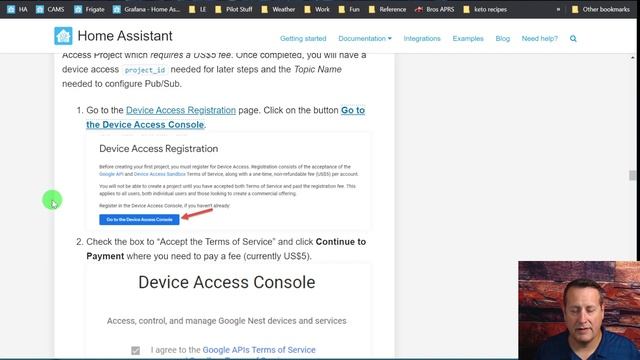Open the Work bookmarks folder
Image resolution: width=640 pixels, height=360 pixels.
317,9
